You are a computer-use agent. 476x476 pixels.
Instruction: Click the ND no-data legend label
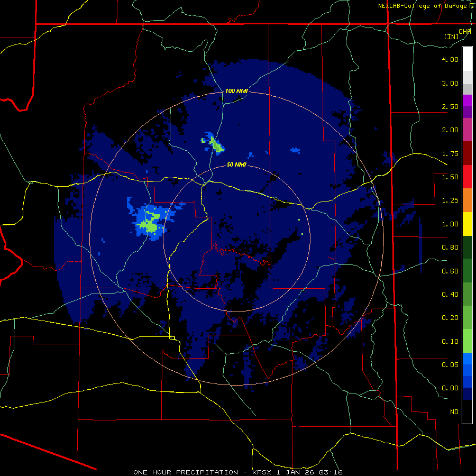pos(454,412)
